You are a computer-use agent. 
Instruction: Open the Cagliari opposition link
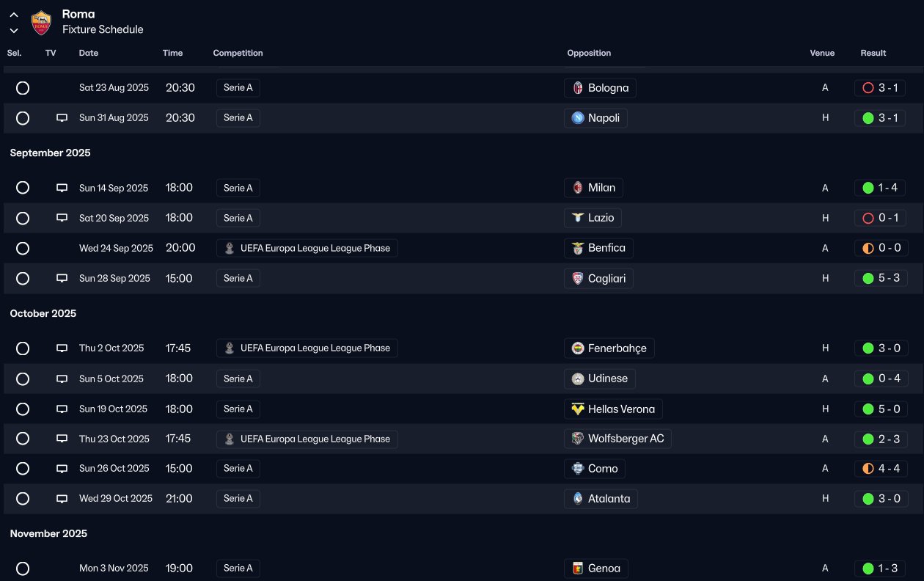coord(606,278)
